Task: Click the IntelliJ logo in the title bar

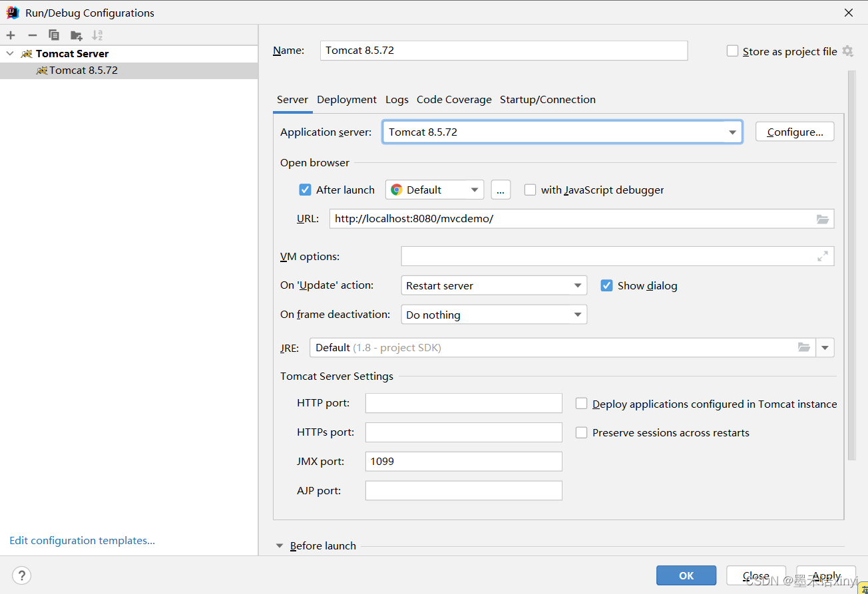Action: tap(13, 13)
